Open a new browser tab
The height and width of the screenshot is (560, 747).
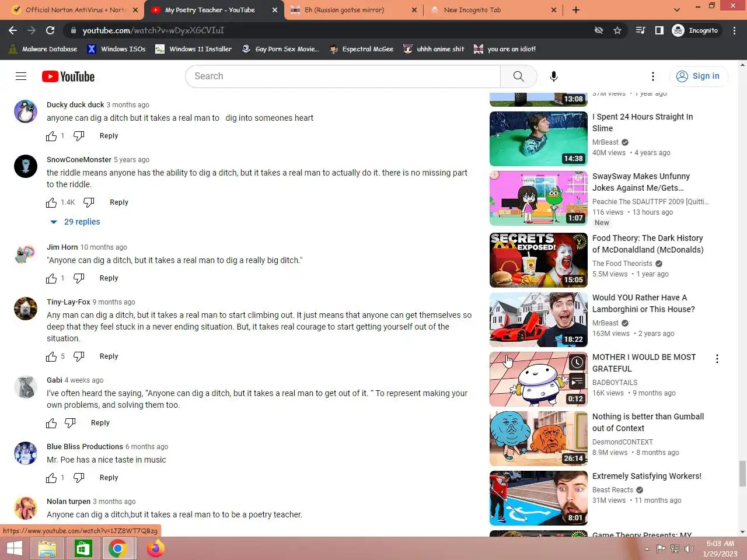coord(576,10)
